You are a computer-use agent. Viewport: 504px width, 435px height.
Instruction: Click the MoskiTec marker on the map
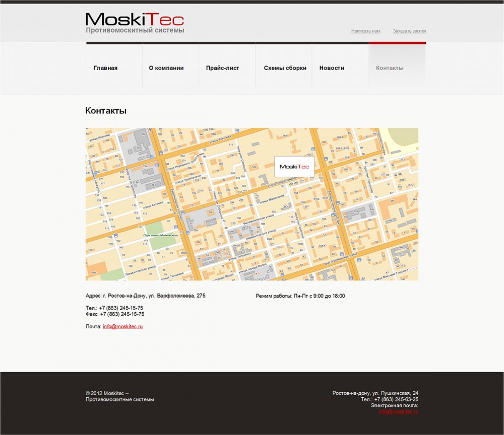pos(294,167)
